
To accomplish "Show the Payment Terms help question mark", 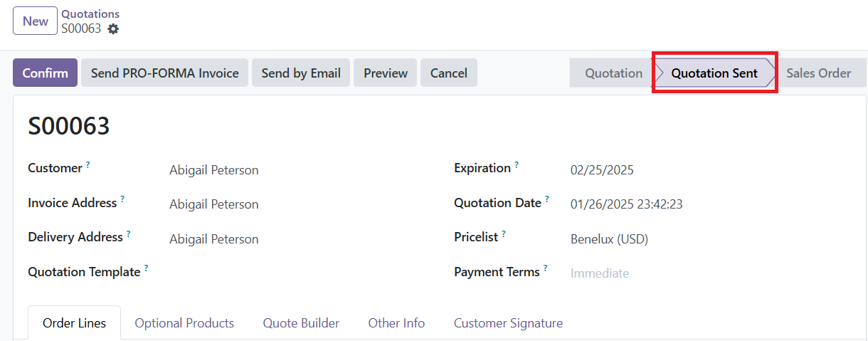I will point(546,268).
